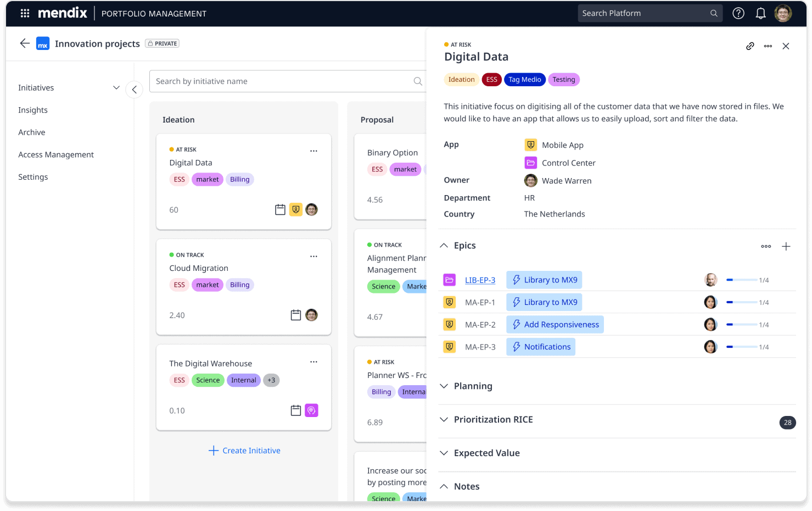812x511 pixels.
Task: Click the Create Initiative button
Action: pos(244,451)
